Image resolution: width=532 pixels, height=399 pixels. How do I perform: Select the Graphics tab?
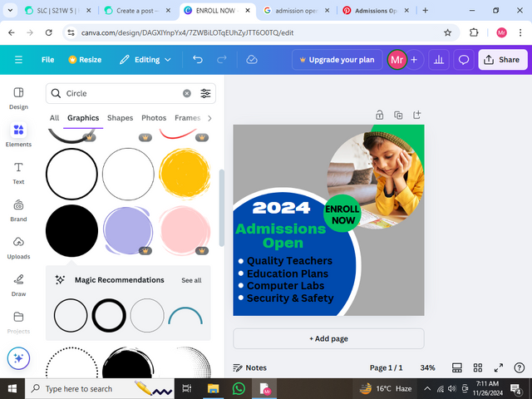point(83,118)
